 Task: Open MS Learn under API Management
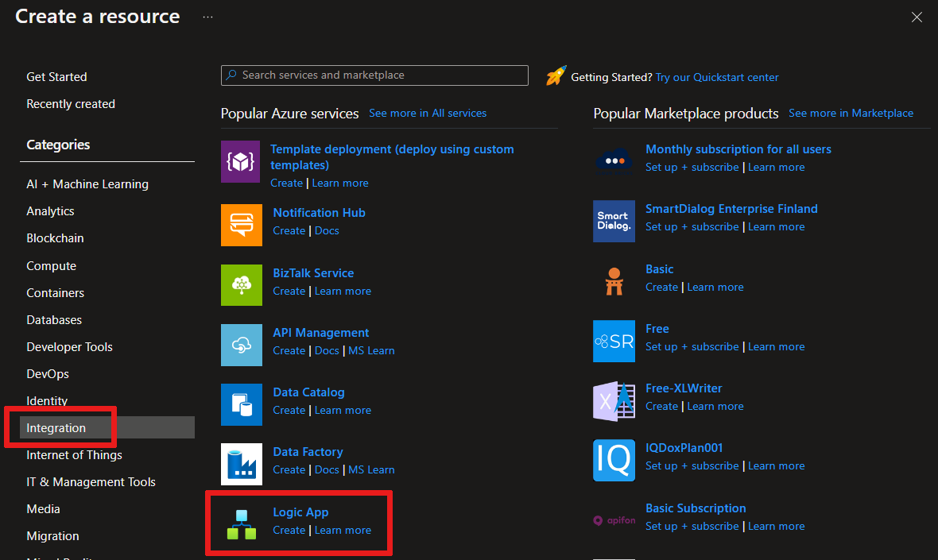pos(371,351)
